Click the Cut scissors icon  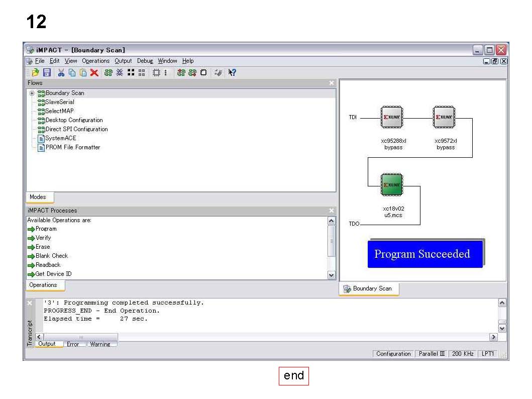(x=61, y=72)
